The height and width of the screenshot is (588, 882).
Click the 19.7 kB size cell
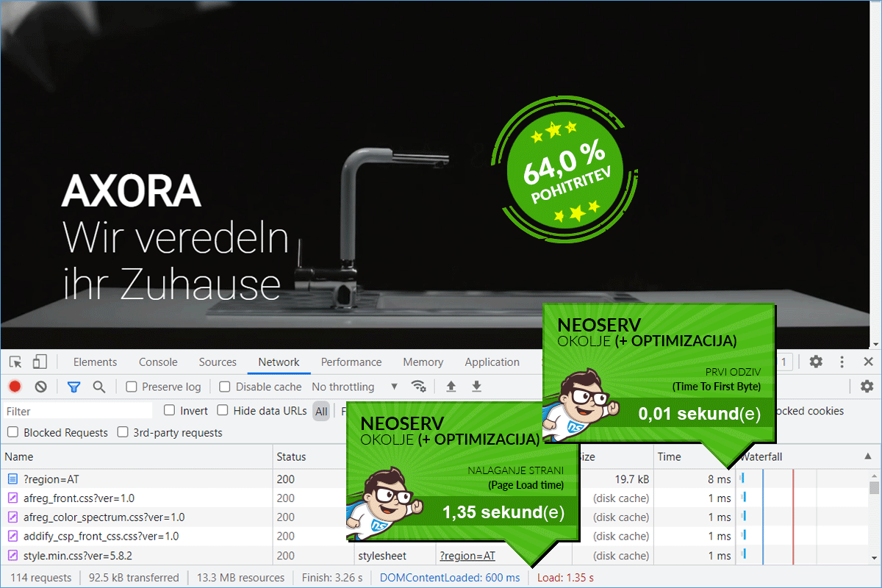632,479
